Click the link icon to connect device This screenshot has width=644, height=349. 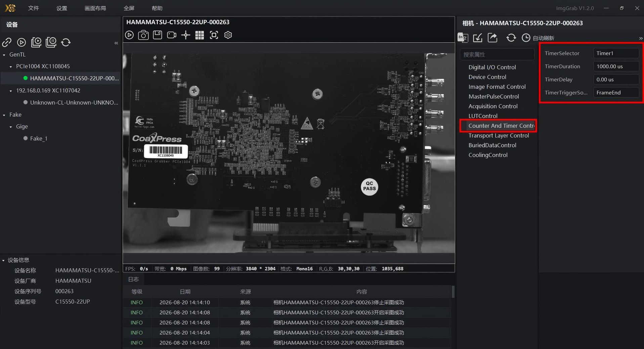tap(7, 42)
